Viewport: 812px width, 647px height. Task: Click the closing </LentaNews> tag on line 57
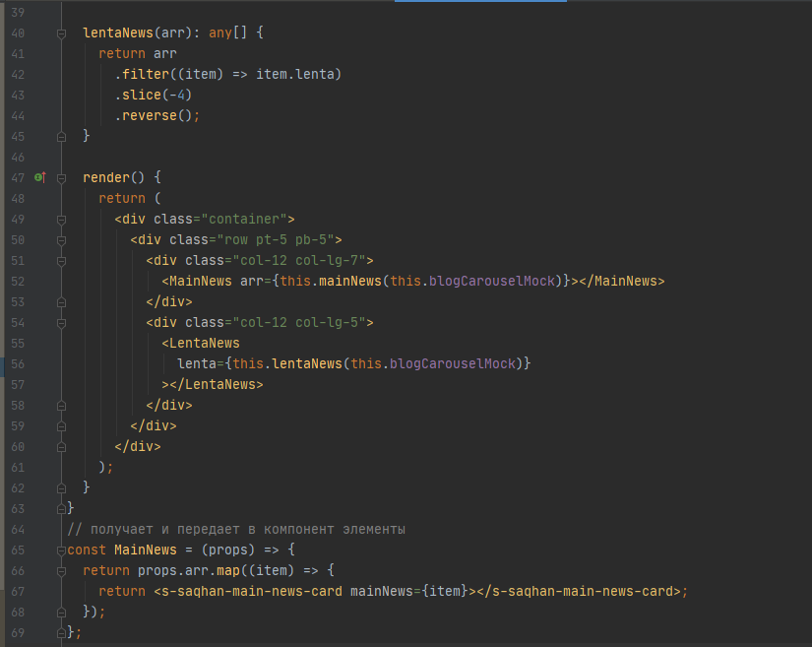[217, 385]
